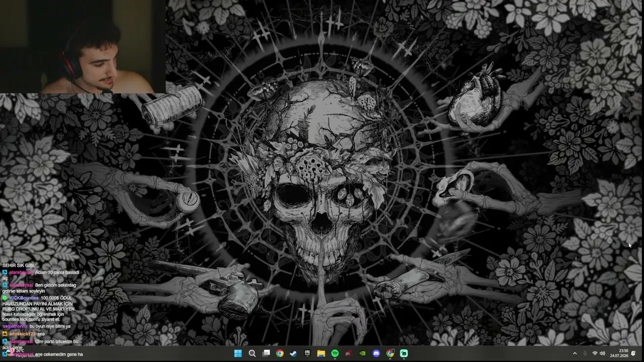Open Discord from the taskbar
644x362 pixels.
pyautogui.click(x=376, y=353)
